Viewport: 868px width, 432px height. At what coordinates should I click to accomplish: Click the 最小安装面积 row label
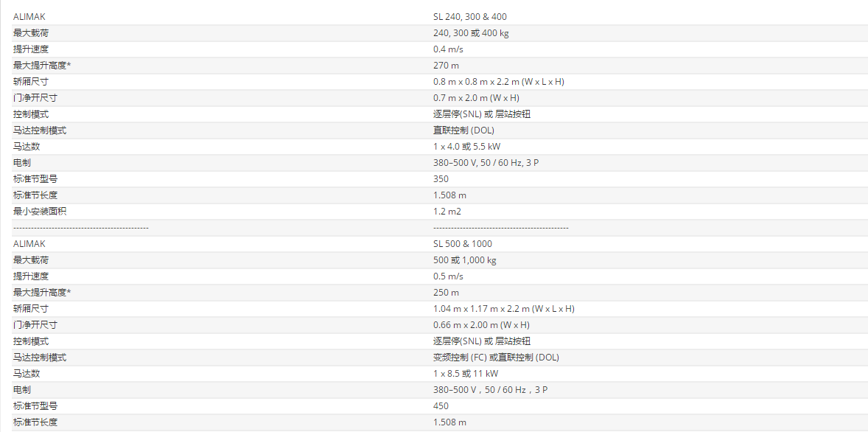(x=40, y=211)
